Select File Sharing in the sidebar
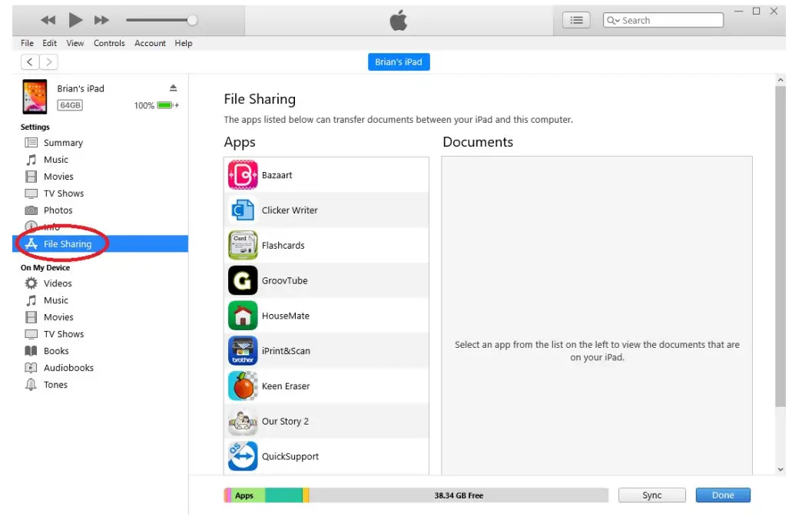812x516 pixels. click(x=100, y=243)
